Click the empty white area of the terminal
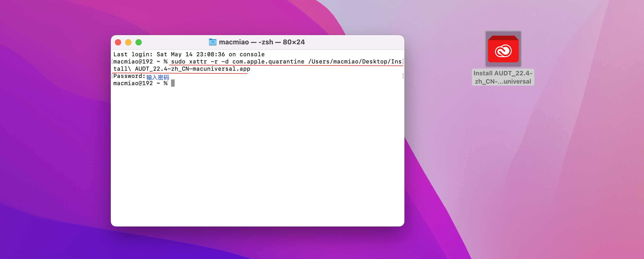The height and width of the screenshot is (259, 644). tap(258, 155)
